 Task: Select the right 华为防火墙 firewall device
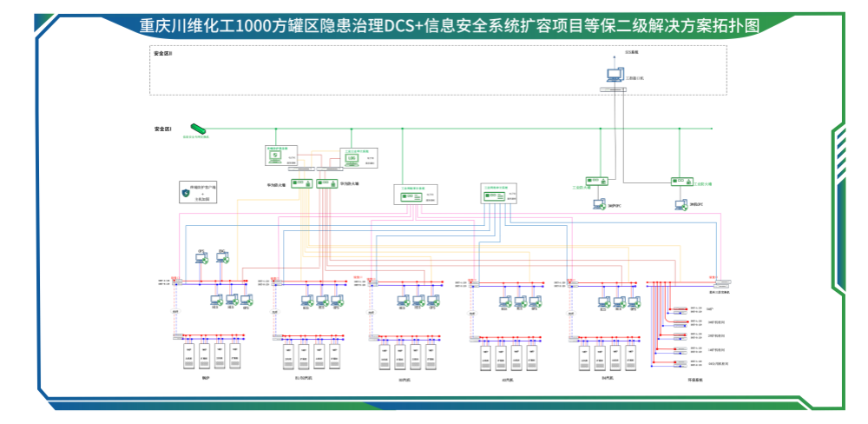click(x=327, y=183)
